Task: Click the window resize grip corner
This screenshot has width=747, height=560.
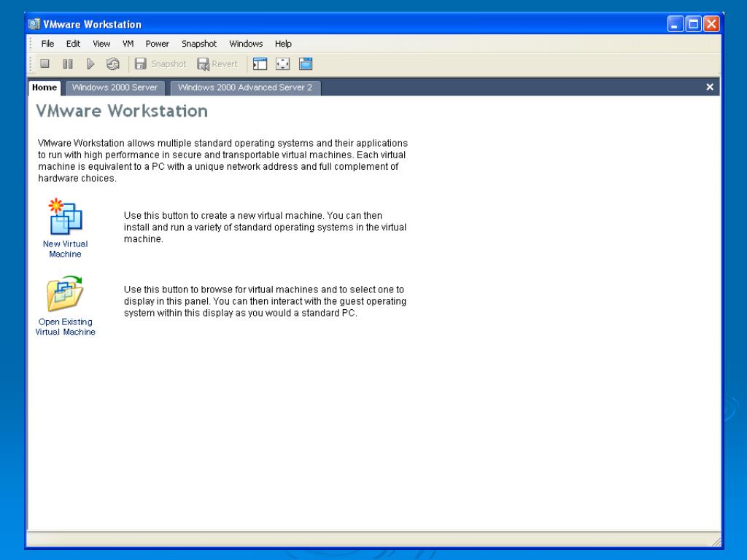Action: pyautogui.click(x=716, y=542)
